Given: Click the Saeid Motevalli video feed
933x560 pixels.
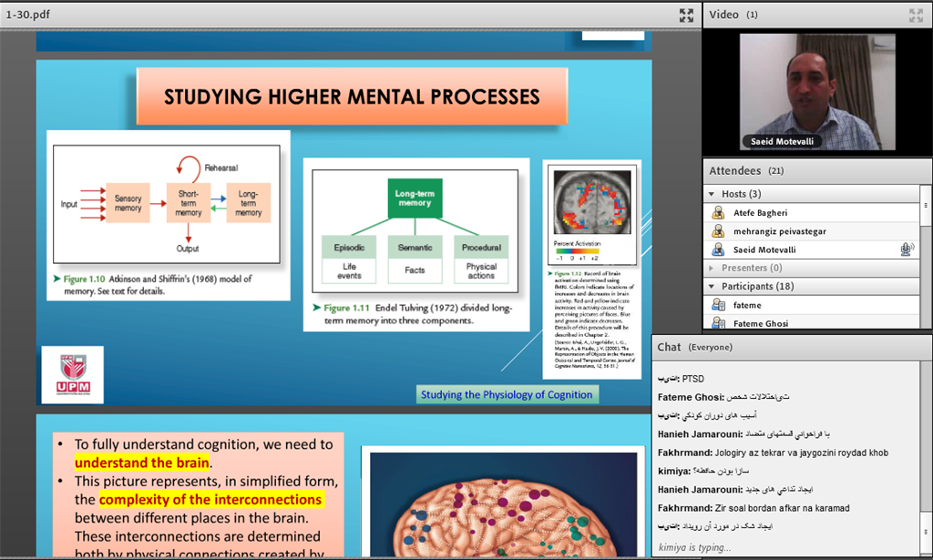Looking at the screenshot, I should pos(817,92).
